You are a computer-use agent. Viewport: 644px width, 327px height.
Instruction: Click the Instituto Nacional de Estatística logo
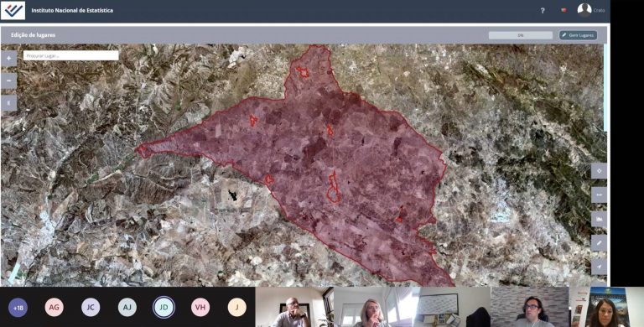[x=13, y=11]
